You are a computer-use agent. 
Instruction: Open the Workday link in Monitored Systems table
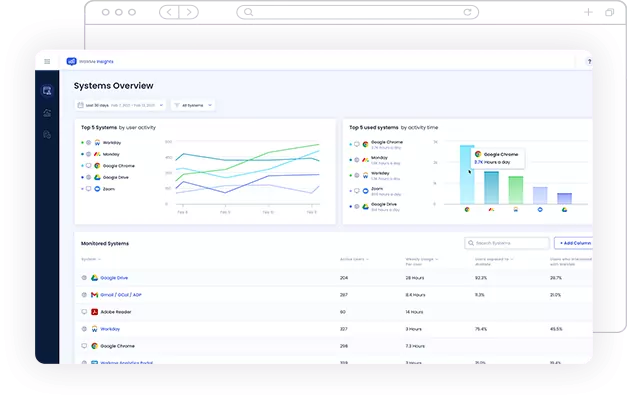click(110, 329)
